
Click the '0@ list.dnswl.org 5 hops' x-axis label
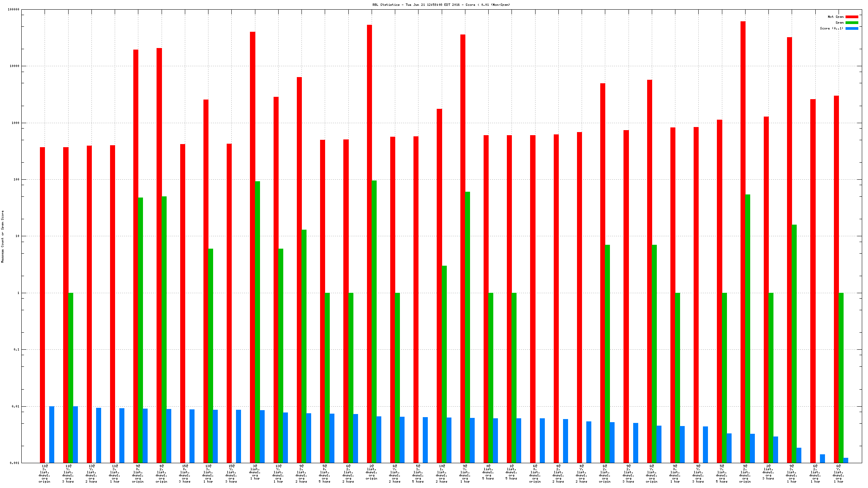click(488, 472)
